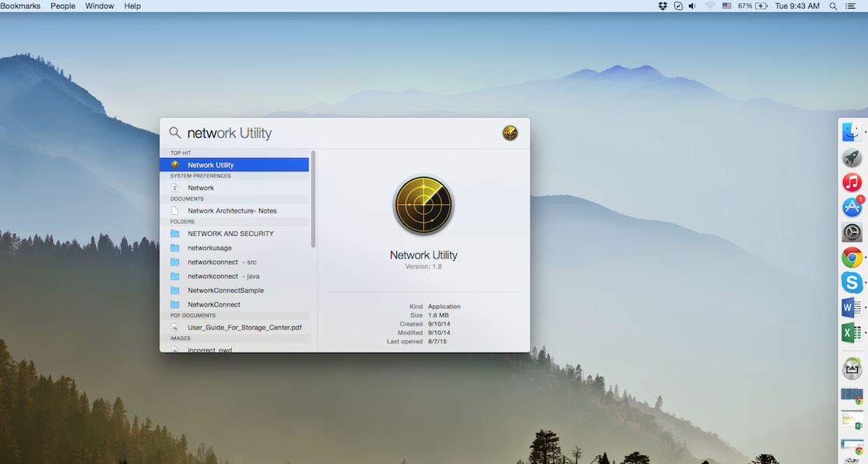Open the Wi-Fi status menu
Viewport: 868px width, 464px height.
coord(710,6)
